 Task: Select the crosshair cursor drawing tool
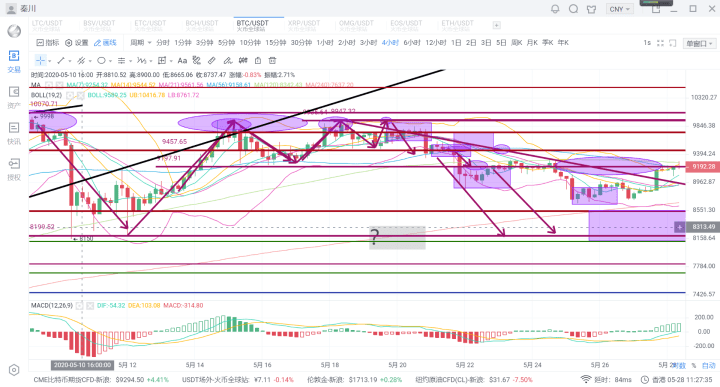point(41,61)
